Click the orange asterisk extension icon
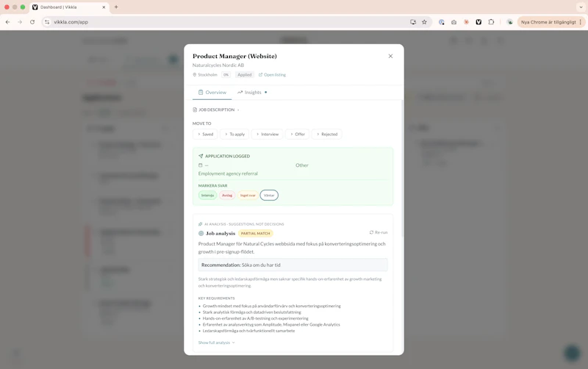 466,22
